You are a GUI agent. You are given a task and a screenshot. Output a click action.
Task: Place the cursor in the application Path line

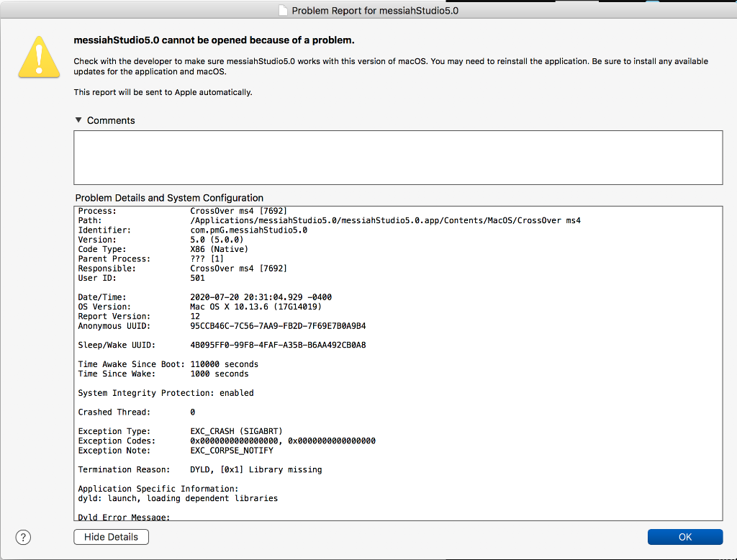[x=385, y=220]
